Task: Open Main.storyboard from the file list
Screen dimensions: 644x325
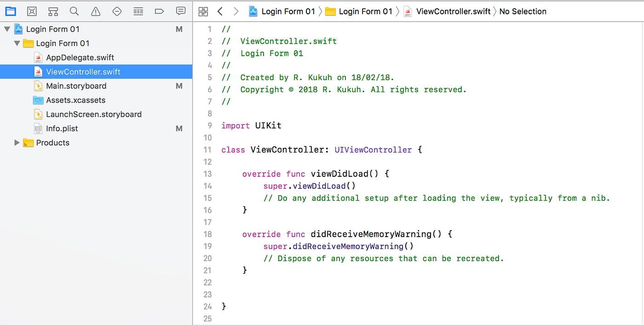Action: click(x=75, y=86)
